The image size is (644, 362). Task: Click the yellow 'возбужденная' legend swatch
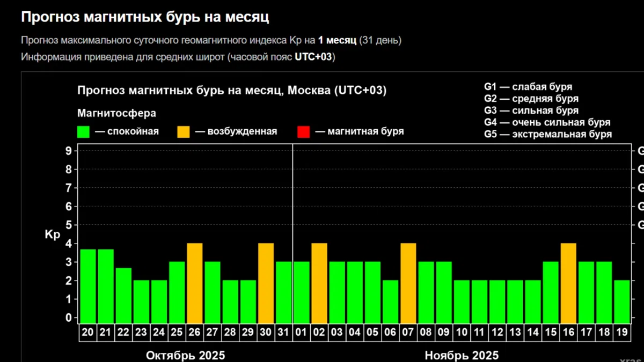(x=184, y=132)
